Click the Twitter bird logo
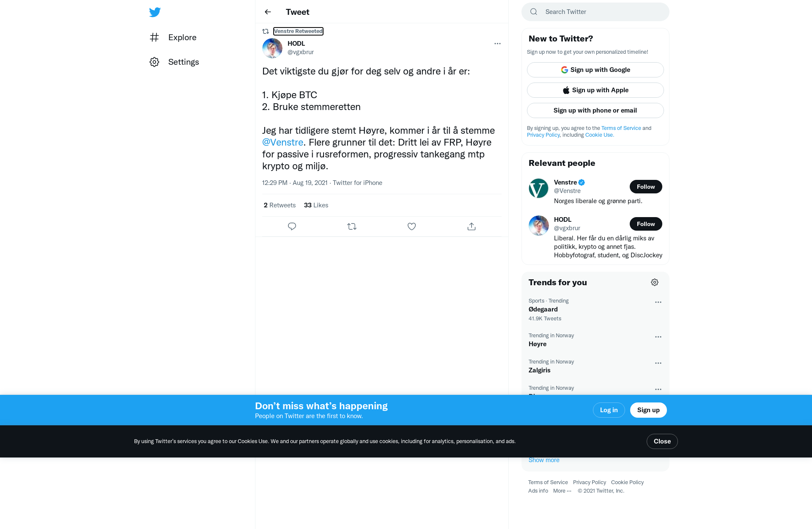 tap(155, 12)
